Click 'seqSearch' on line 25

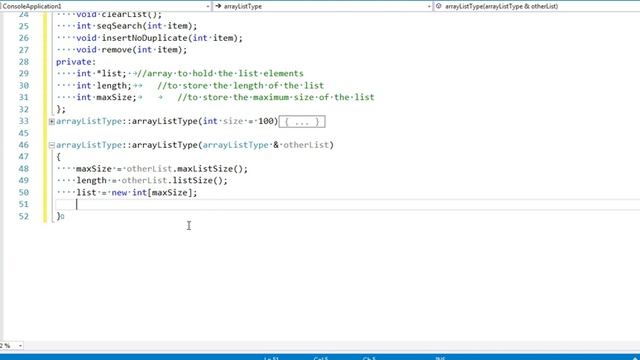click(119, 26)
